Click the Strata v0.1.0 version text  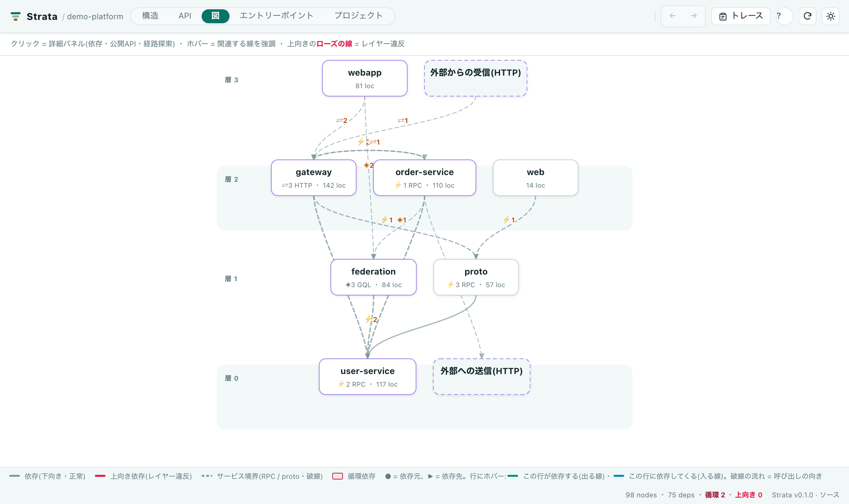[x=792, y=495]
